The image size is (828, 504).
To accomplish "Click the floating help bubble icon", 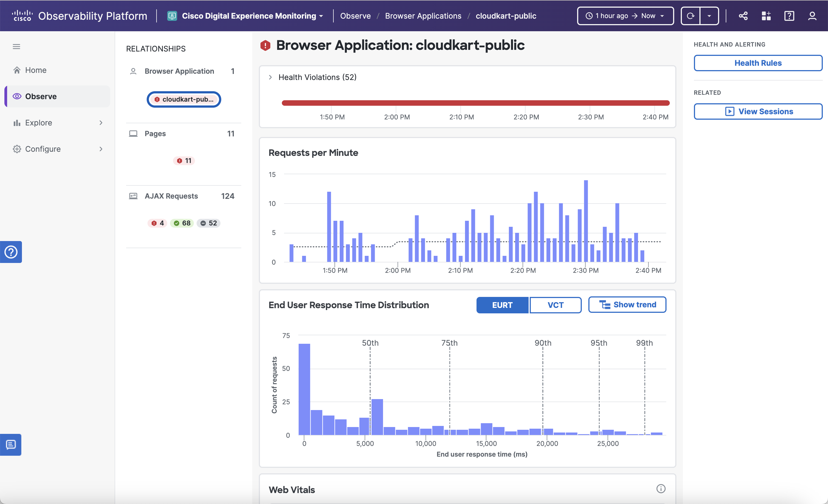I will click(11, 252).
